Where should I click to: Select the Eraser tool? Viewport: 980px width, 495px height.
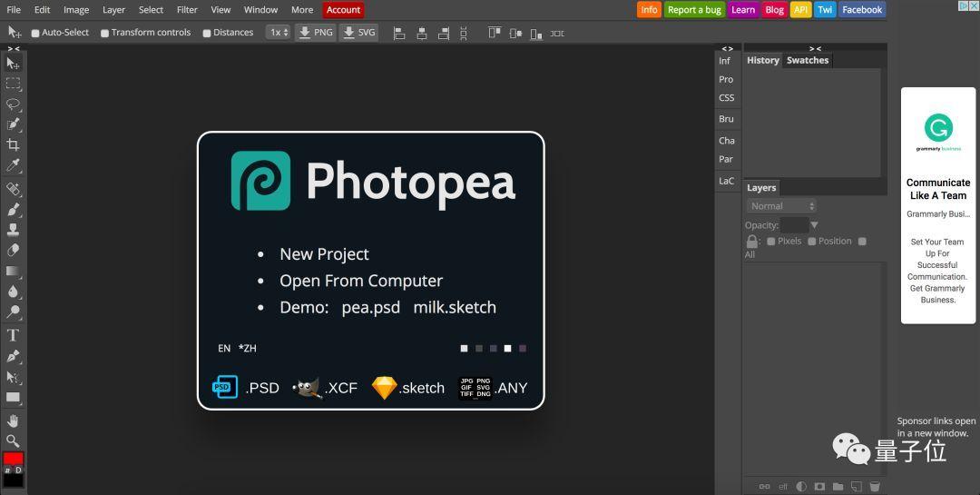(x=13, y=251)
